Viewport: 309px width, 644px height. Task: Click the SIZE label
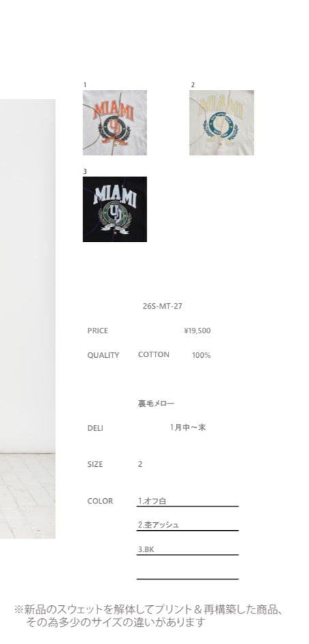pyautogui.click(x=95, y=464)
